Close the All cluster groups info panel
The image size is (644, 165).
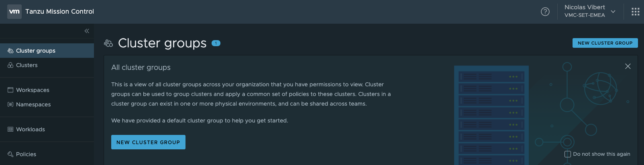tap(628, 66)
